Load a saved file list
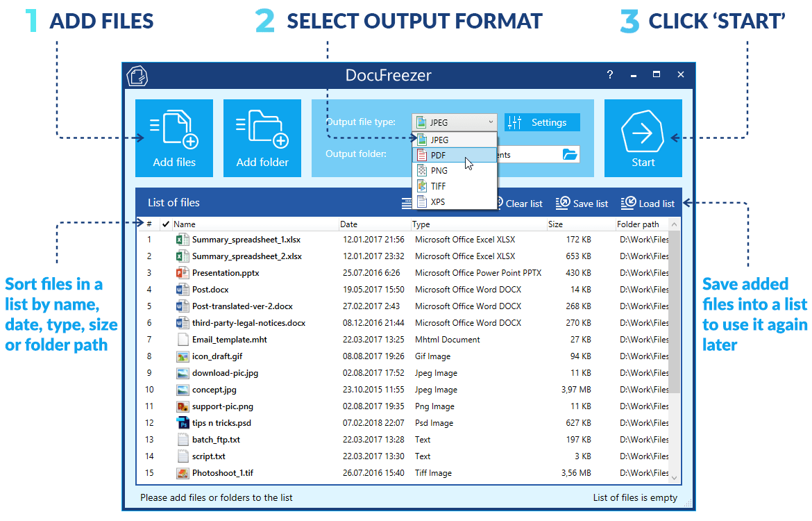Screen dimensions: 812x521 point(648,204)
